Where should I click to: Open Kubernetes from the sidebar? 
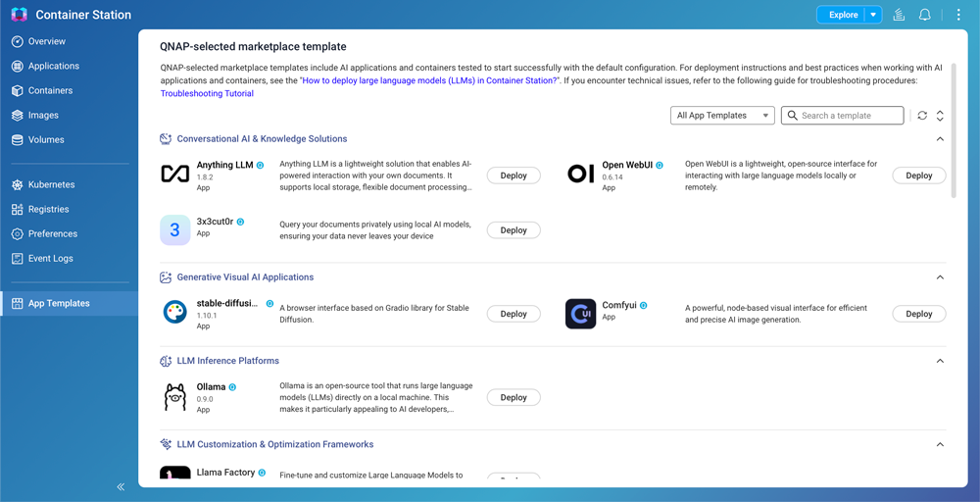[51, 184]
